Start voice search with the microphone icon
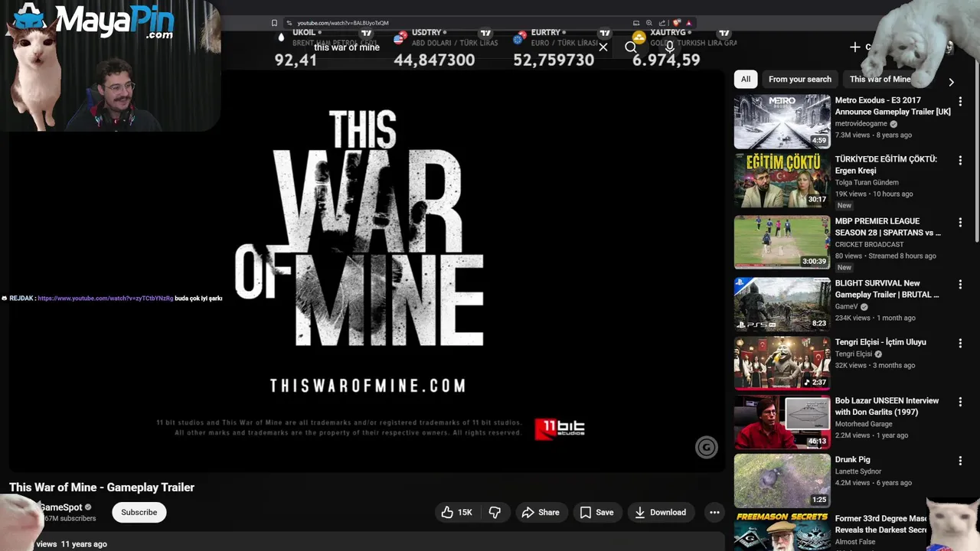The width and height of the screenshot is (980, 551). [670, 47]
